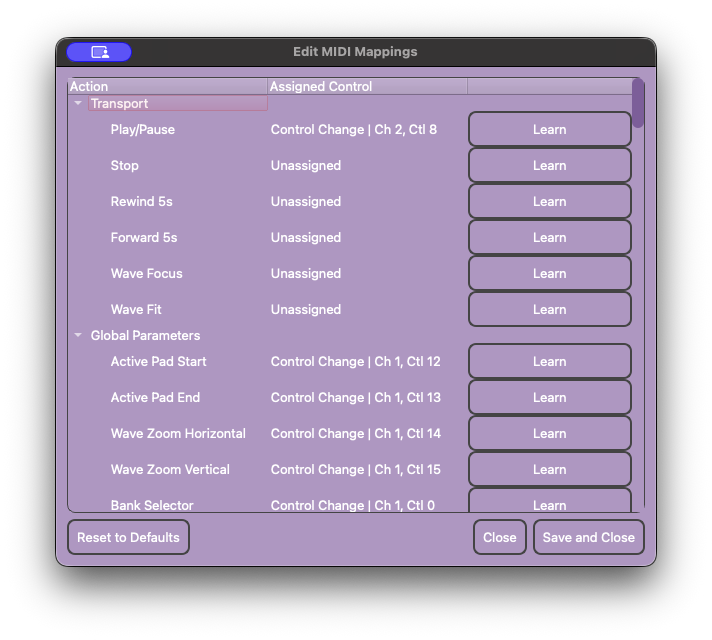
Task: Click 'Control Change | Ch 1, Ctl 14' cell
Action: click(x=356, y=433)
